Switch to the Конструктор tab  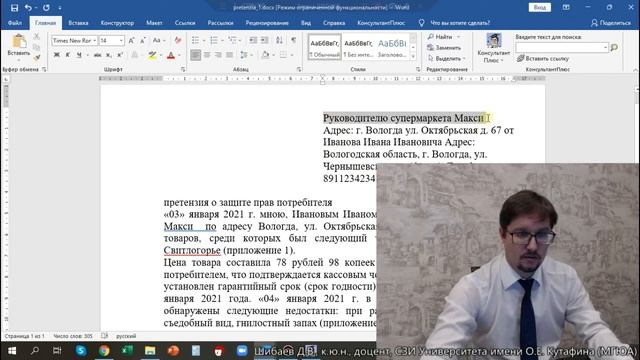(117, 23)
